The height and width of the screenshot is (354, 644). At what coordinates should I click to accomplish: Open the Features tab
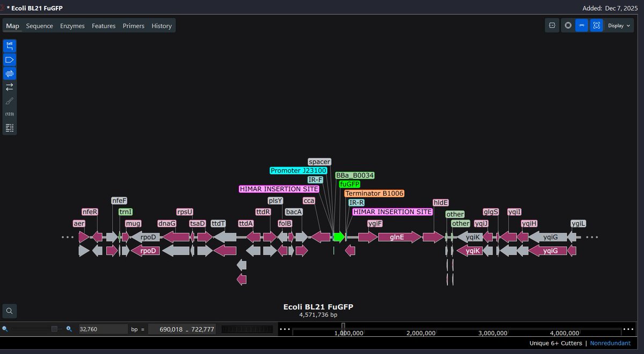coord(104,26)
